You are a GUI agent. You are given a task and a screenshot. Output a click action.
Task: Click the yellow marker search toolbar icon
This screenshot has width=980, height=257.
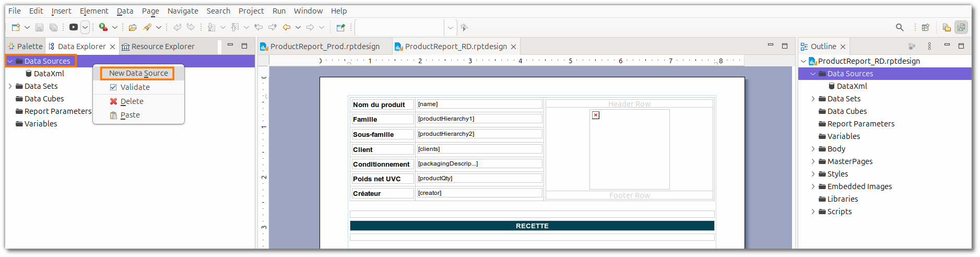click(147, 27)
